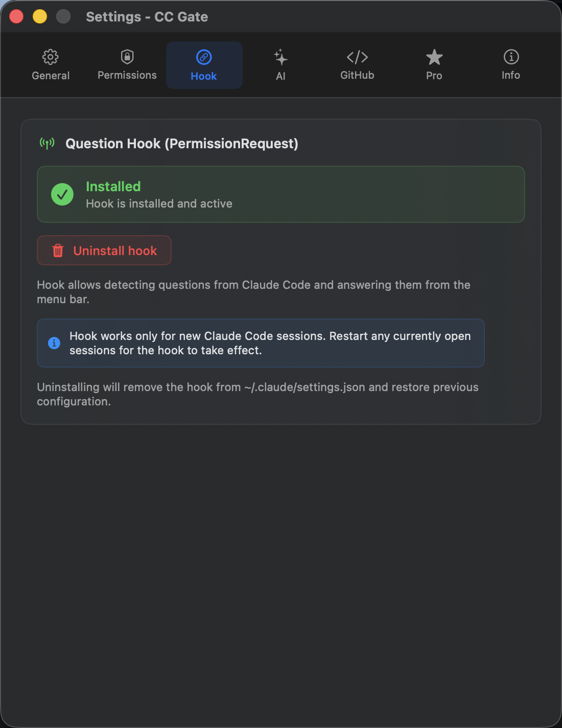Screen dimensions: 562x728
Task: Click the trash icon inside Uninstall hook button
Action: (x=58, y=251)
